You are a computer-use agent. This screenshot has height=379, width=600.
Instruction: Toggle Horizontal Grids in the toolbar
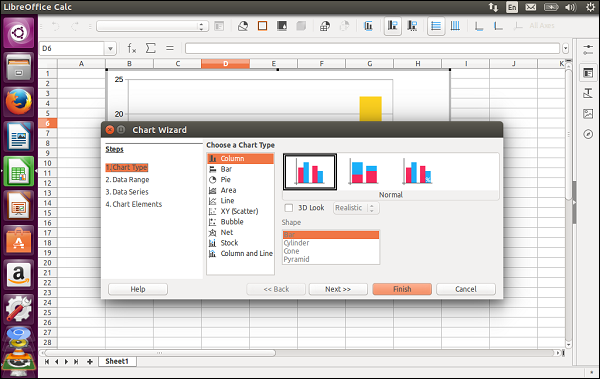click(436, 26)
